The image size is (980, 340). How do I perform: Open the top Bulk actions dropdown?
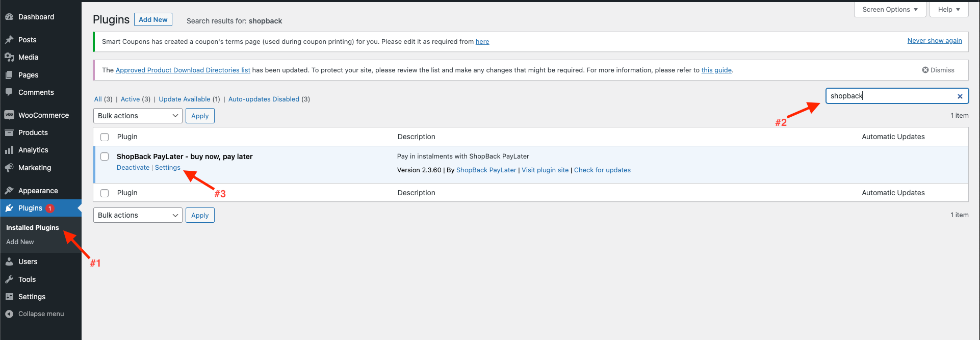[x=138, y=116]
